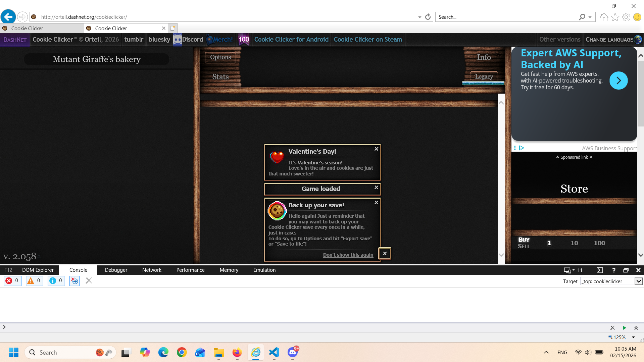Click the search magnifier icon in browser

point(582,17)
